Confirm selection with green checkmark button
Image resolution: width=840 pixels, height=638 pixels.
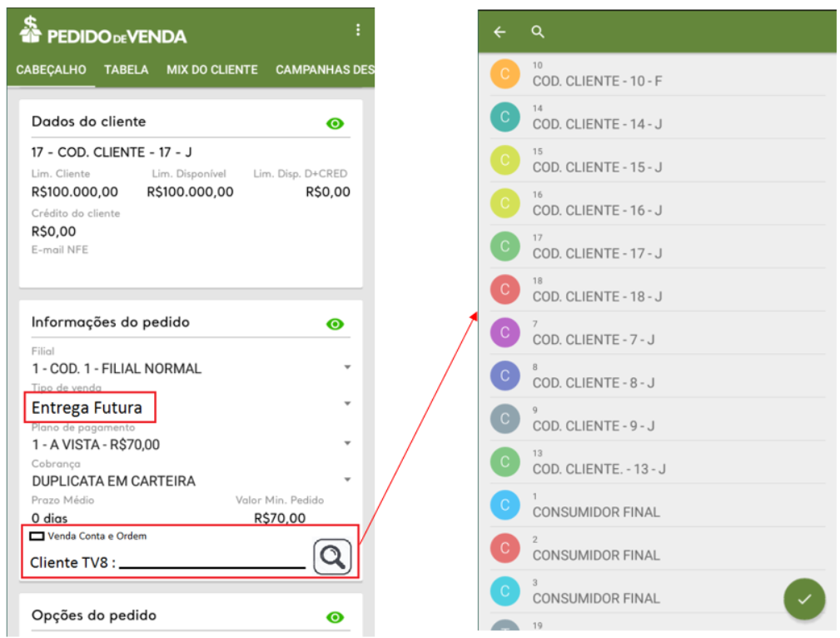pyautogui.click(x=803, y=599)
